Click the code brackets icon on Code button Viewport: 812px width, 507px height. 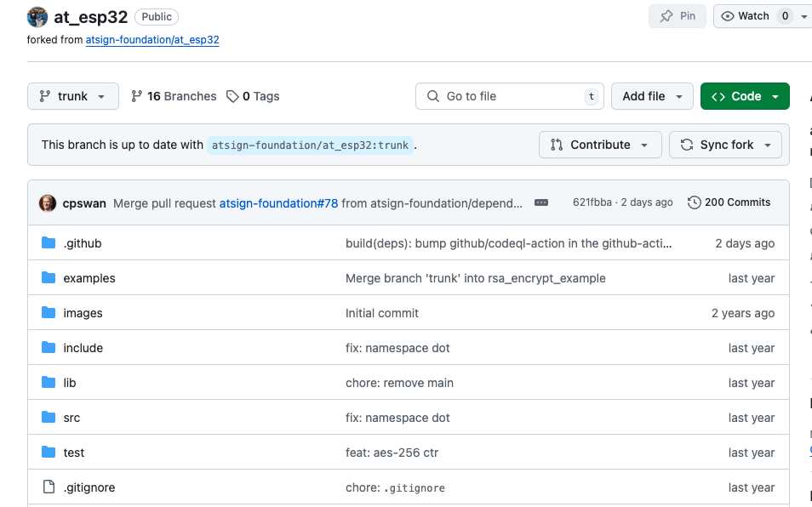[718, 97]
